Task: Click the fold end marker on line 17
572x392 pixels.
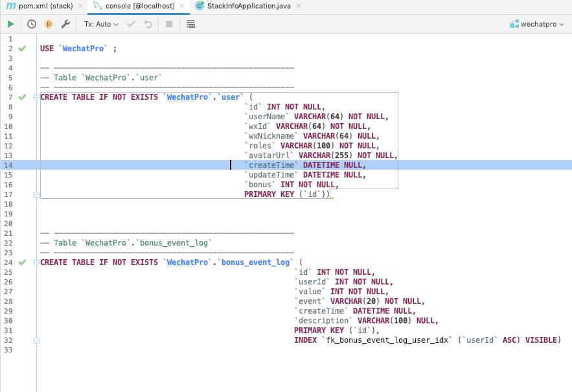Action: coord(36,194)
